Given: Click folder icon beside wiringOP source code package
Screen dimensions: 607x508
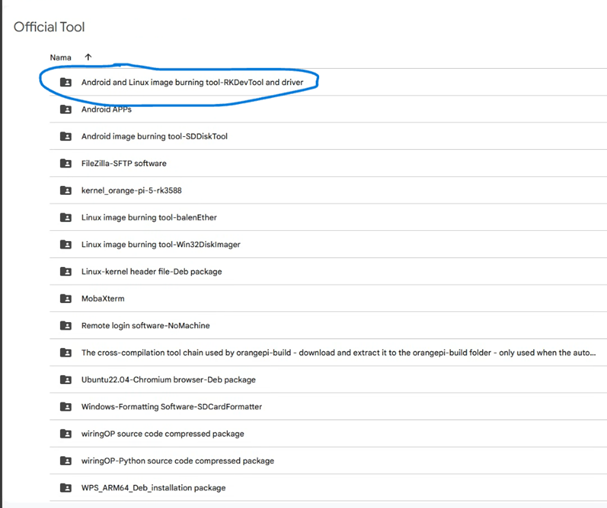Looking at the screenshot, I should click(x=66, y=434).
